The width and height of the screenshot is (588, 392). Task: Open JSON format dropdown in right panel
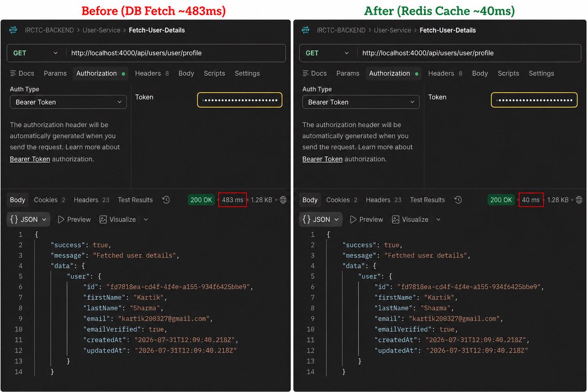321,220
